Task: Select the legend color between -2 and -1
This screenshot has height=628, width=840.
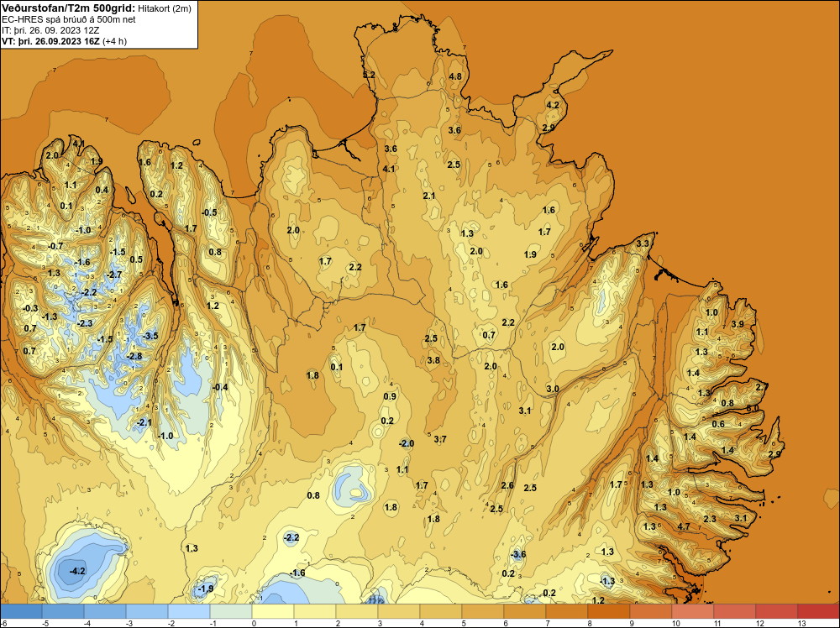Action: [188, 611]
